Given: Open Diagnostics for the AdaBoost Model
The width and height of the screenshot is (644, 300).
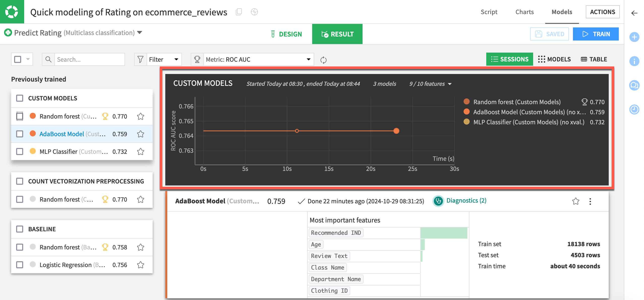Looking at the screenshot, I should point(466,201).
